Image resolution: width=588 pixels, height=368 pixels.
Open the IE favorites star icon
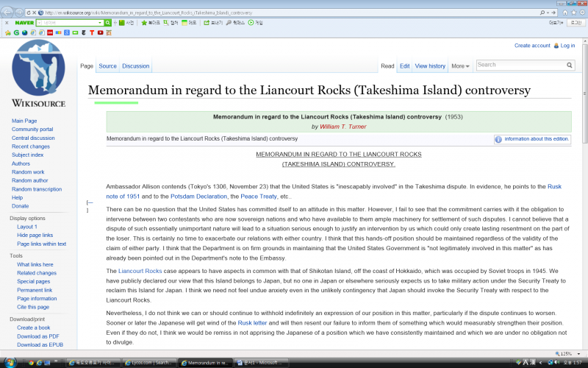pos(573,13)
